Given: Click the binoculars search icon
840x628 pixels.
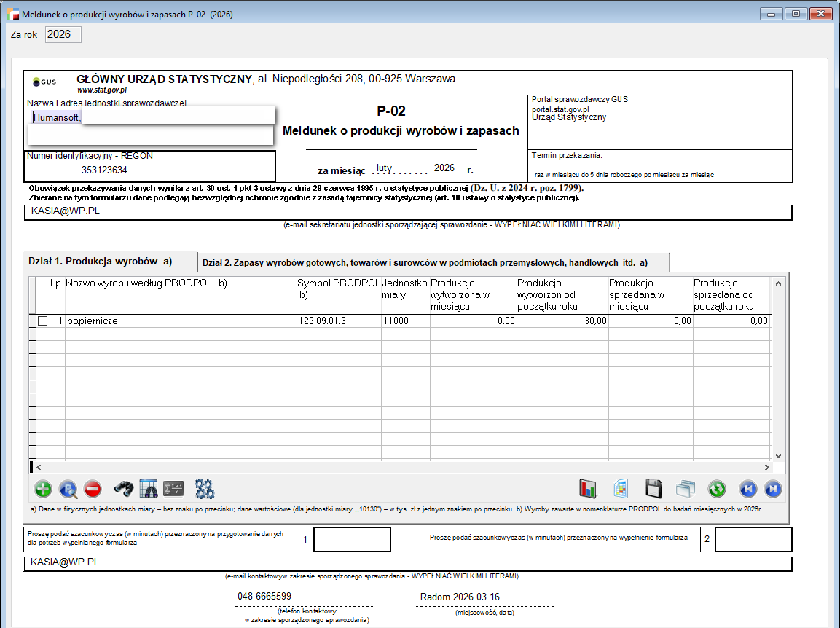Looking at the screenshot, I should (125, 489).
